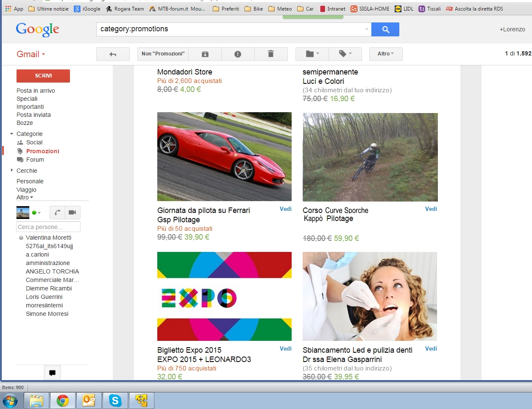The width and height of the screenshot is (532, 409).
Task: Open chat status dropdown with green dot
Action: pyautogui.click(x=36, y=213)
